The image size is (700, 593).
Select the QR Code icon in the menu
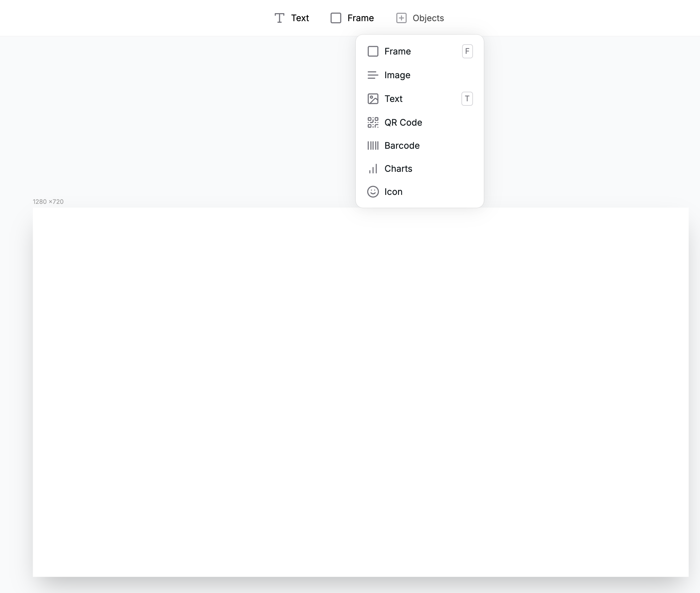coord(373,122)
